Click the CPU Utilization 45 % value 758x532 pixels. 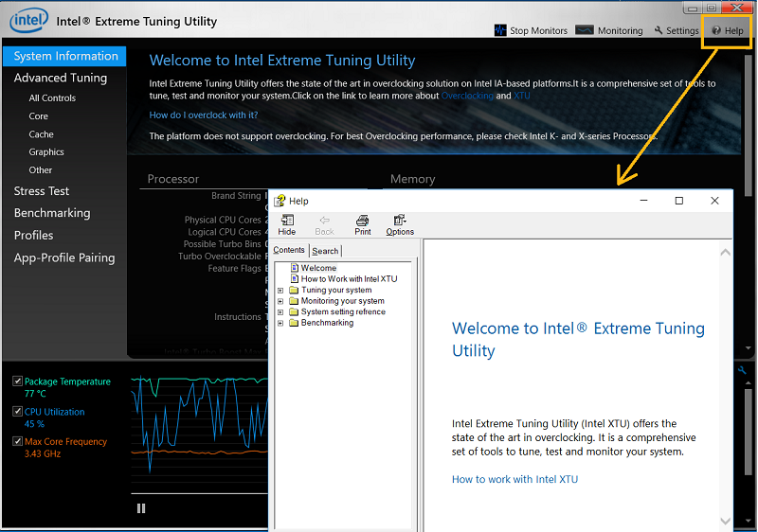pos(34,424)
